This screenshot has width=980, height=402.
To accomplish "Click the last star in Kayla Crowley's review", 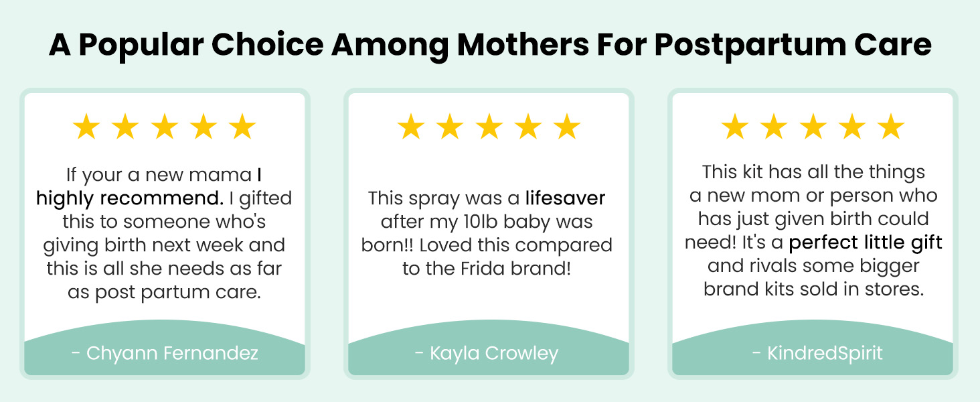I will [x=567, y=127].
